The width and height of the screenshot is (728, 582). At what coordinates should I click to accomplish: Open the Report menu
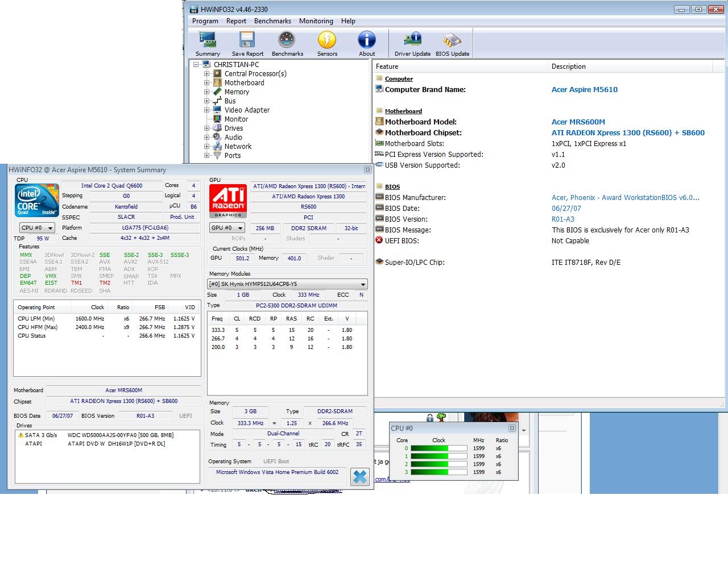coord(236,21)
